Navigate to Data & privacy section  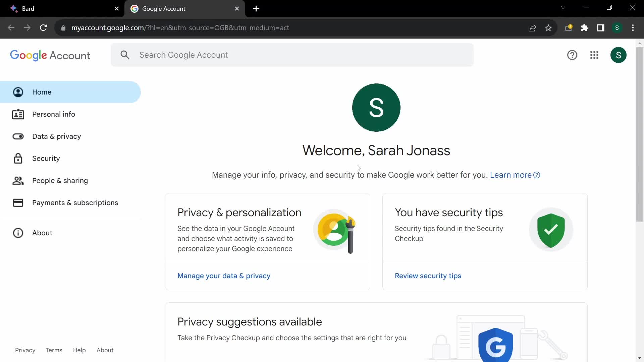pyautogui.click(x=57, y=136)
